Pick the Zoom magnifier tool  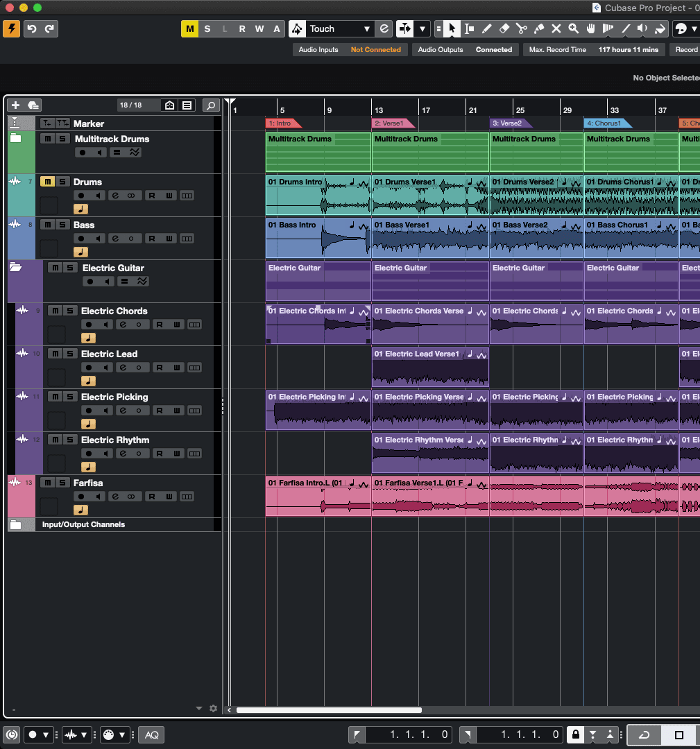pos(574,28)
